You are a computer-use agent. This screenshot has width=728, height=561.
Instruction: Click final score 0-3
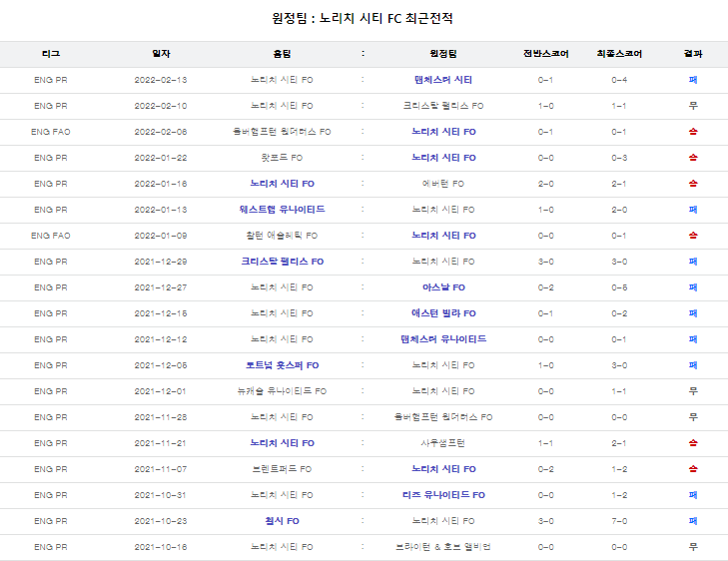[619, 158]
